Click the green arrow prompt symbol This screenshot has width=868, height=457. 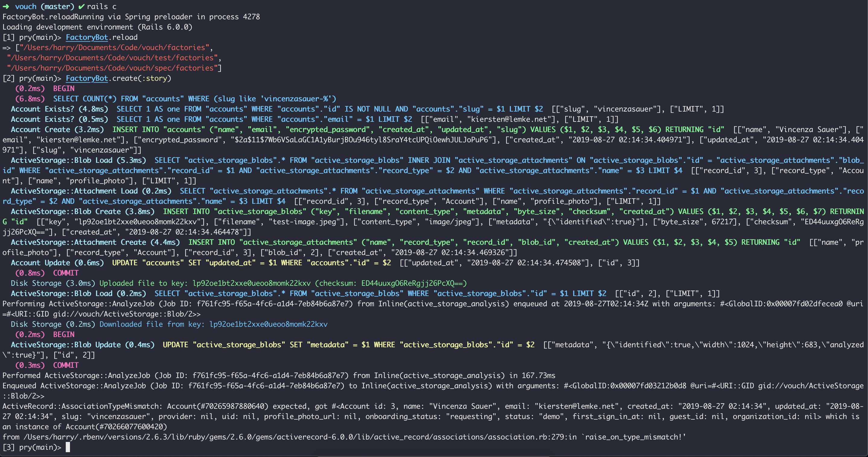(x=6, y=6)
